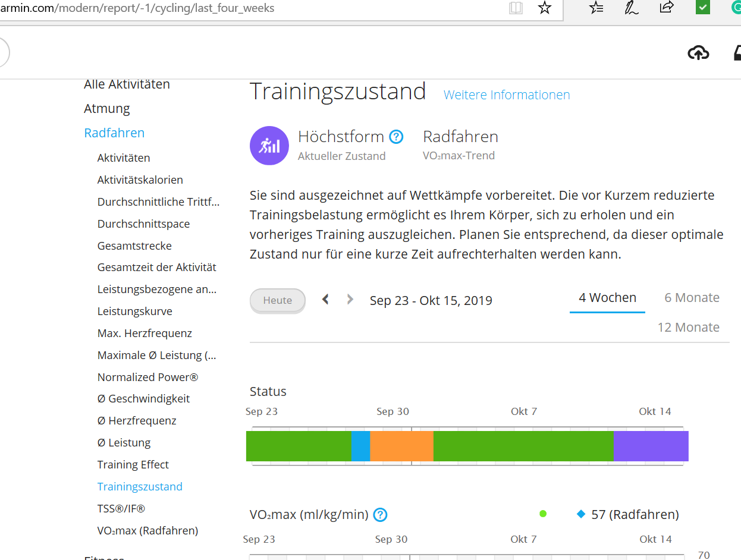Select Radfahren in the sidebar

tap(114, 133)
